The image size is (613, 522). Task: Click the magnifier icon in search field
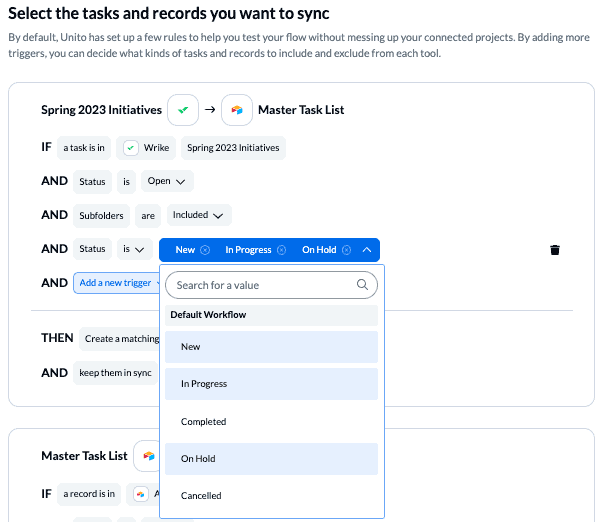click(362, 285)
